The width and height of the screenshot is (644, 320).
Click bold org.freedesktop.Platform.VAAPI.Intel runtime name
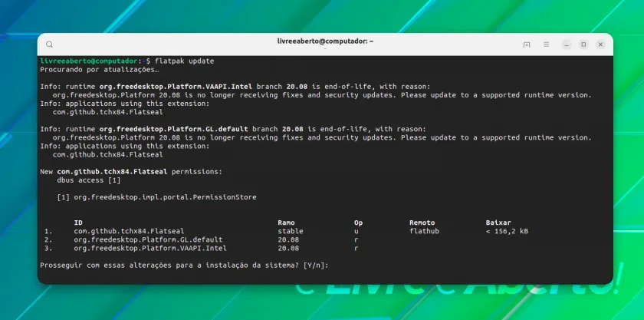pos(176,87)
